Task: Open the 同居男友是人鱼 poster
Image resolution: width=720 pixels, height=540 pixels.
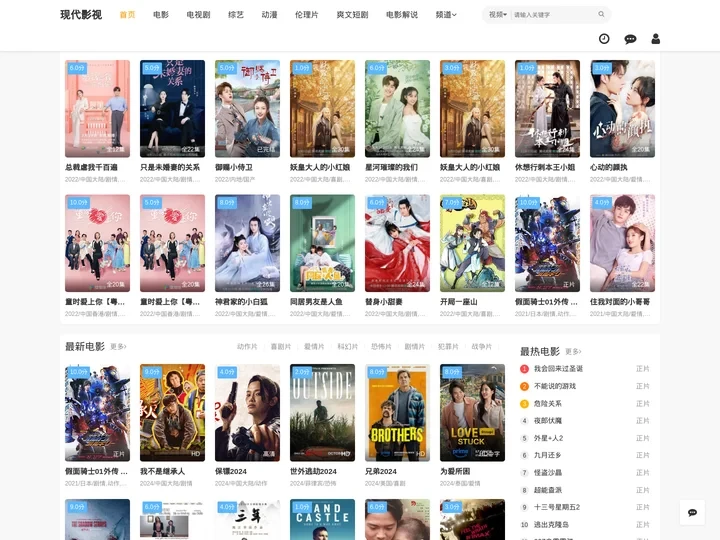Action: 322,243
